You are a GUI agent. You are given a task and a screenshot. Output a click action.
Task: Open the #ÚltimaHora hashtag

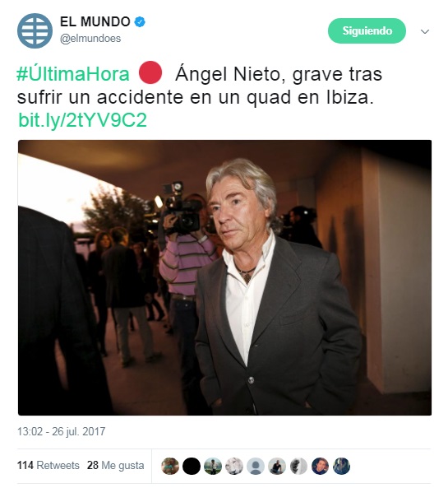[73, 74]
